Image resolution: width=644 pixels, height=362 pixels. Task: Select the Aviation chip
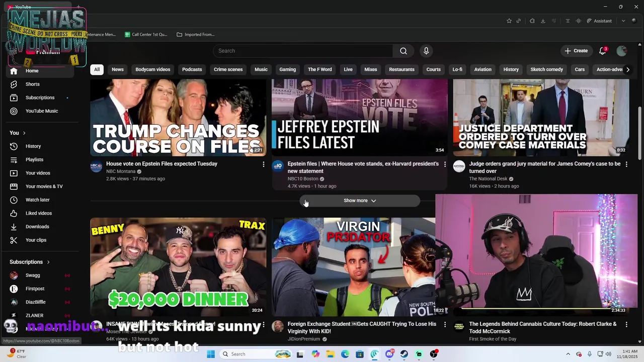click(x=482, y=69)
